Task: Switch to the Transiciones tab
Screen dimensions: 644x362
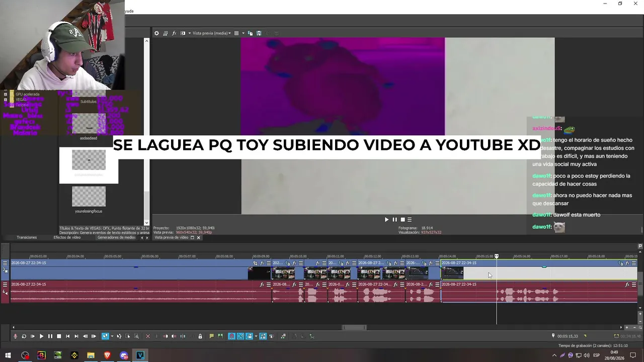Action: click(x=27, y=237)
